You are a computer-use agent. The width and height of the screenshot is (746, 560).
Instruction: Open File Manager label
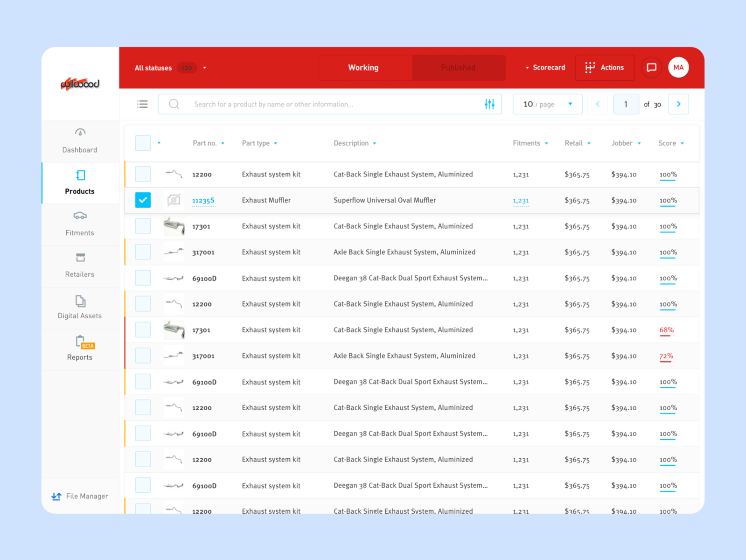click(x=87, y=496)
